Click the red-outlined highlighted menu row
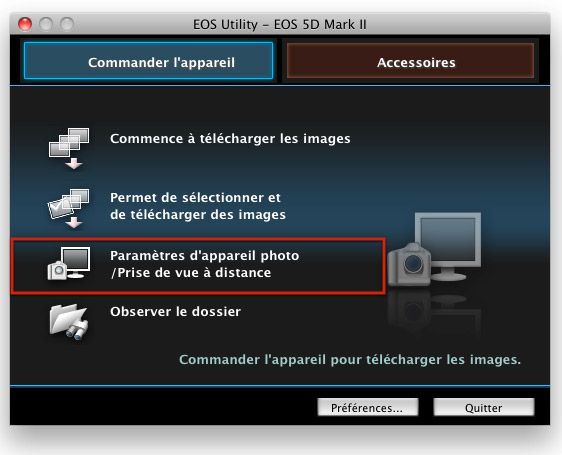Image resolution: width=562 pixels, height=455 pixels. point(198,266)
